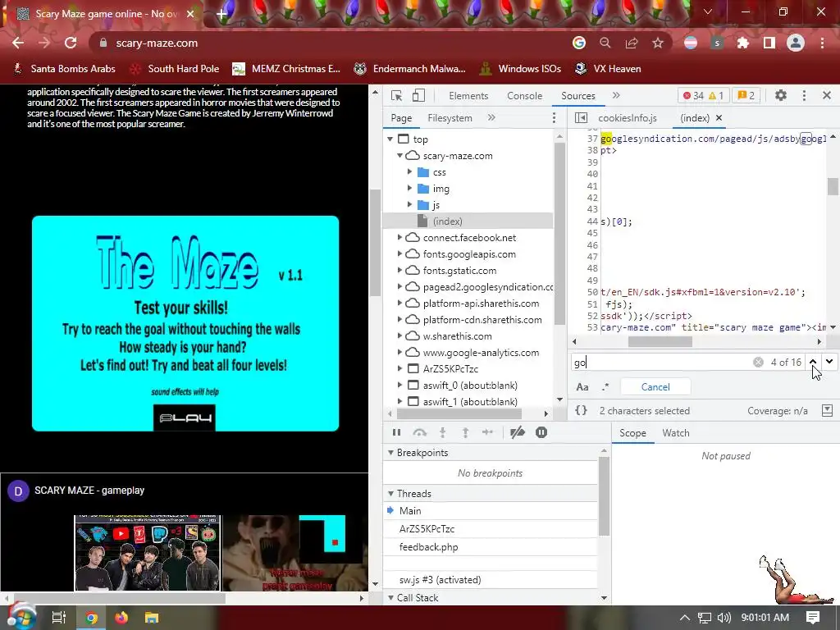Open DevTools customize three-dot menu

coord(804,95)
